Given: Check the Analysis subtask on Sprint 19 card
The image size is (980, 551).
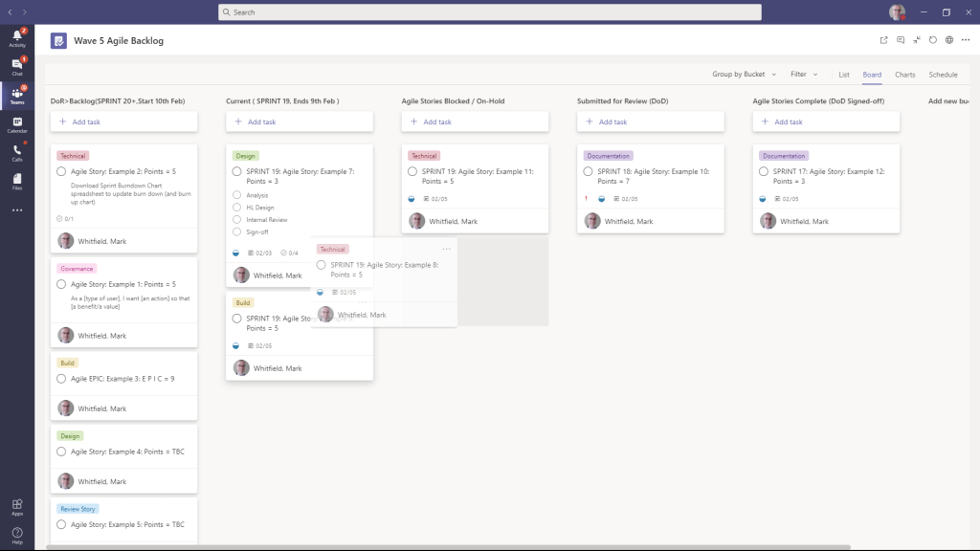Looking at the screenshot, I should (237, 194).
